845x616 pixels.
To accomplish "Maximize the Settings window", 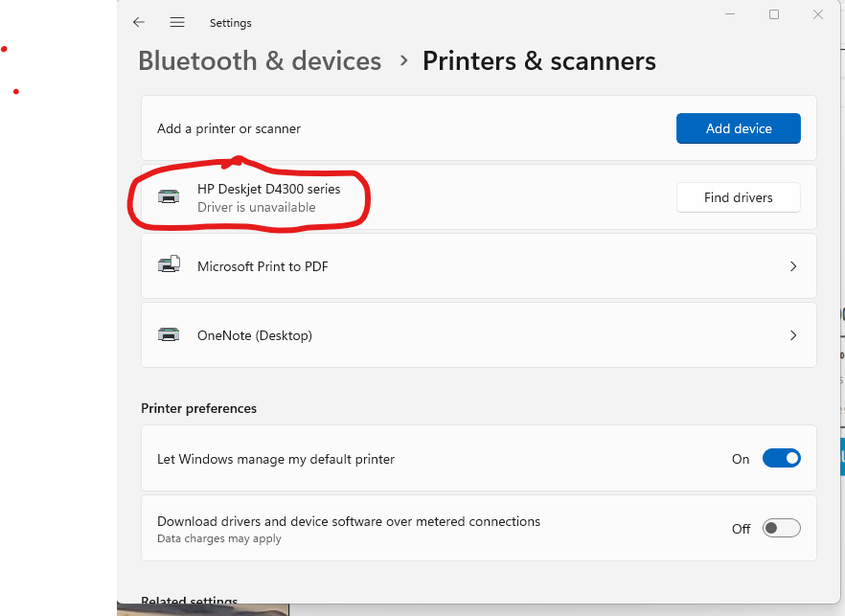I will tap(774, 14).
